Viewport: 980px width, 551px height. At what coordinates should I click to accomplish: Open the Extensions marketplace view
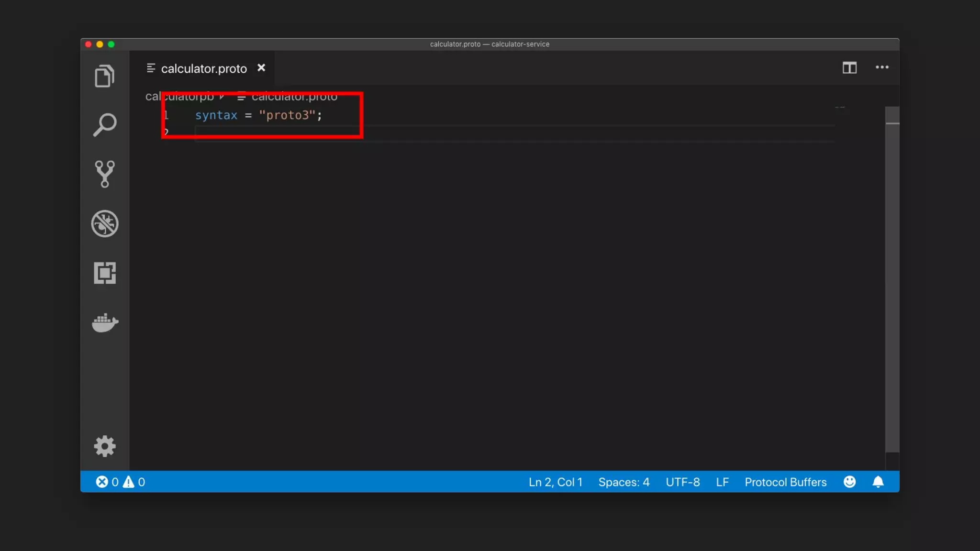click(x=104, y=273)
